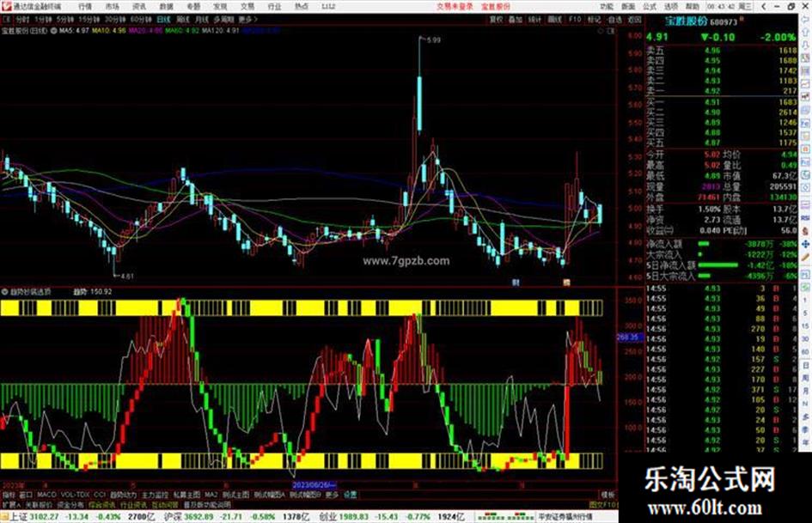
Task: Select the 多周期 multi-period tab
Action: (223, 19)
